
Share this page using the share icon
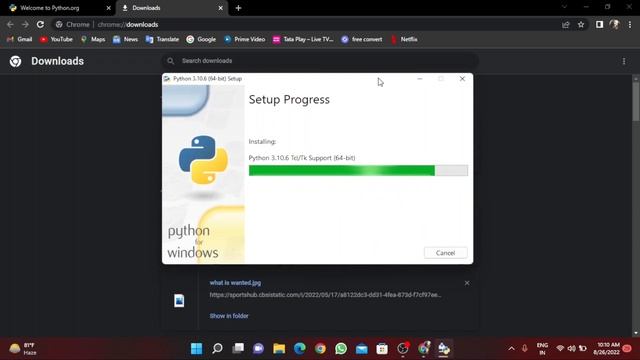coord(566,25)
